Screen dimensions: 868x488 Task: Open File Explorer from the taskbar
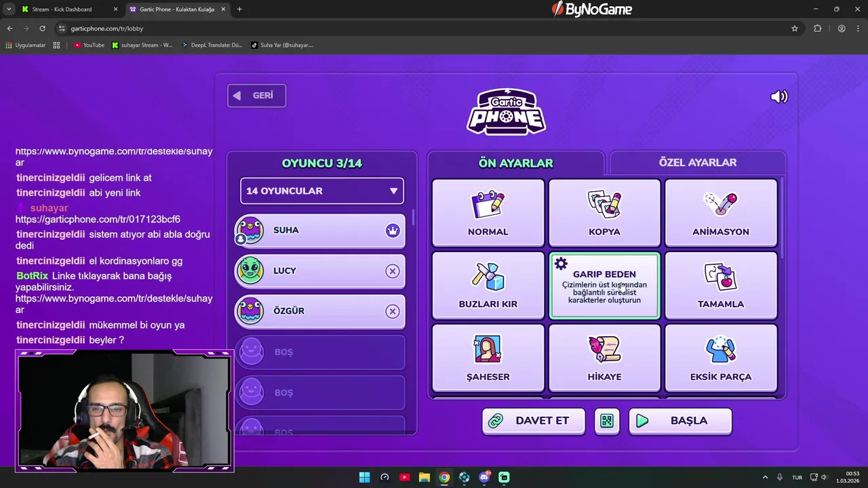coord(424,477)
